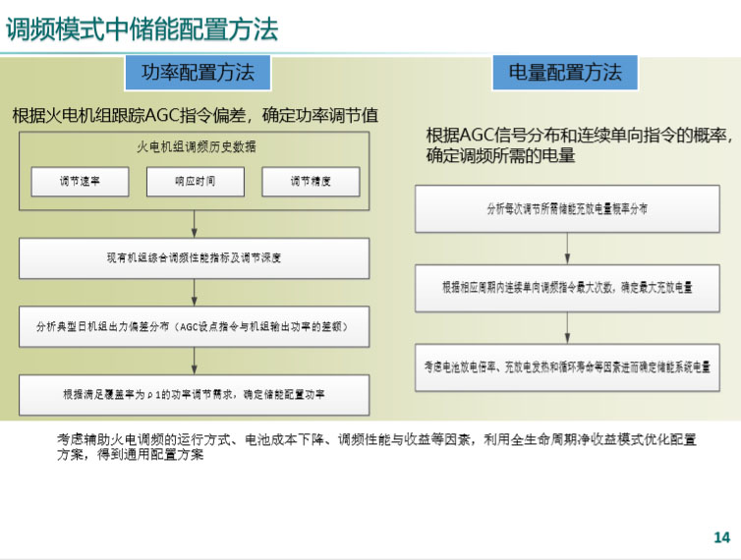This screenshot has height=560, width=741.
Task: Click the arrow above the 分析典型日机组出力偏差分布 box
Action: coord(195,292)
